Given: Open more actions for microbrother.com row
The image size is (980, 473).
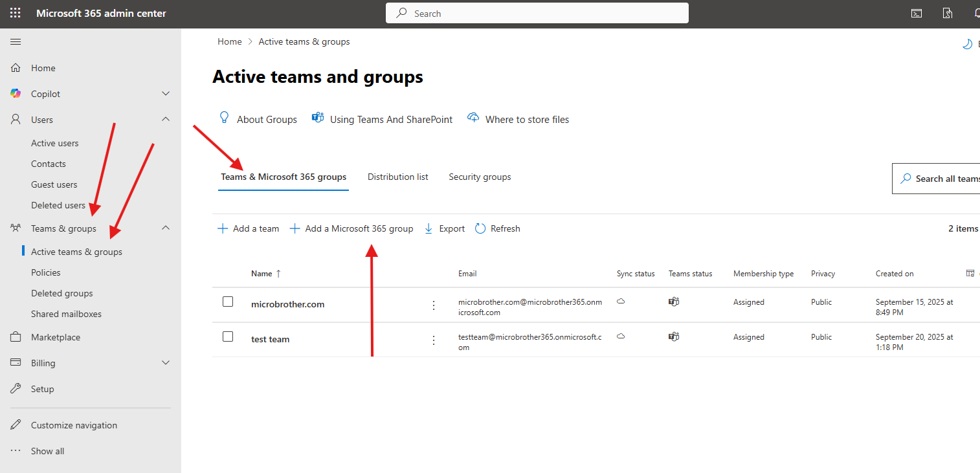Looking at the screenshot, I should (434, 305).
